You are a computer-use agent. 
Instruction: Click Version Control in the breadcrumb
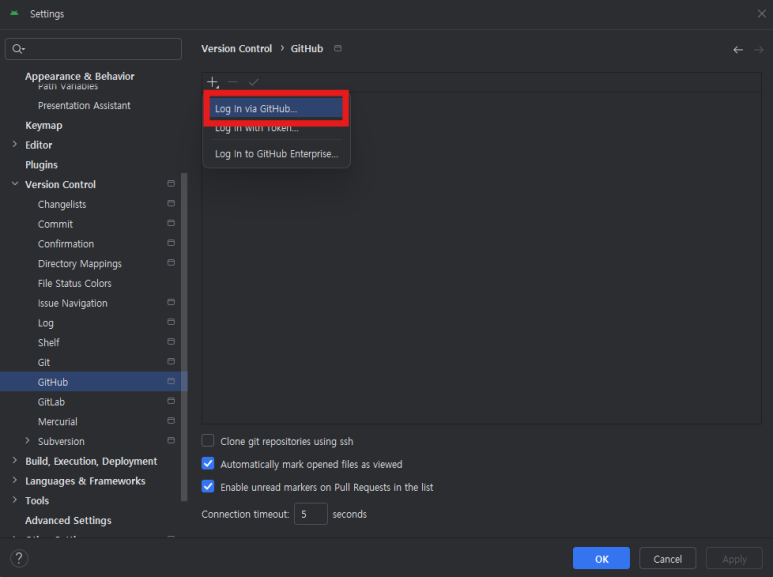[x=237, y=49]
